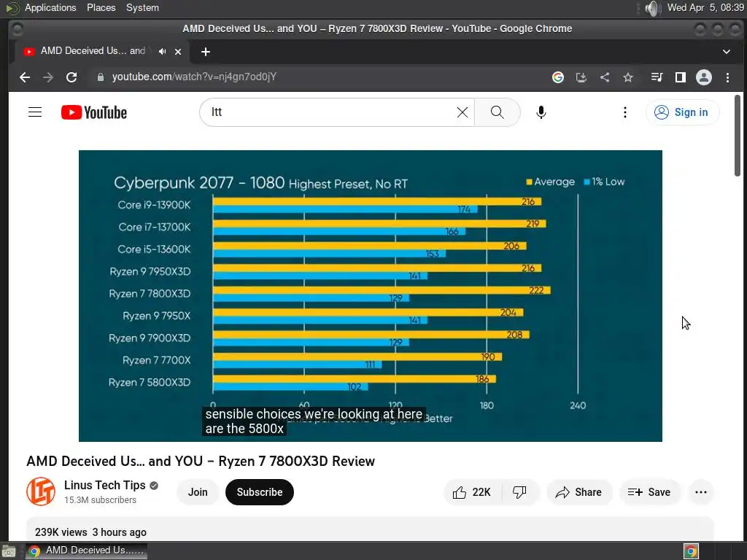Open YouTube hamburger guide menu
The width and height of the screenshot is (747, 560).
(35, 112)
